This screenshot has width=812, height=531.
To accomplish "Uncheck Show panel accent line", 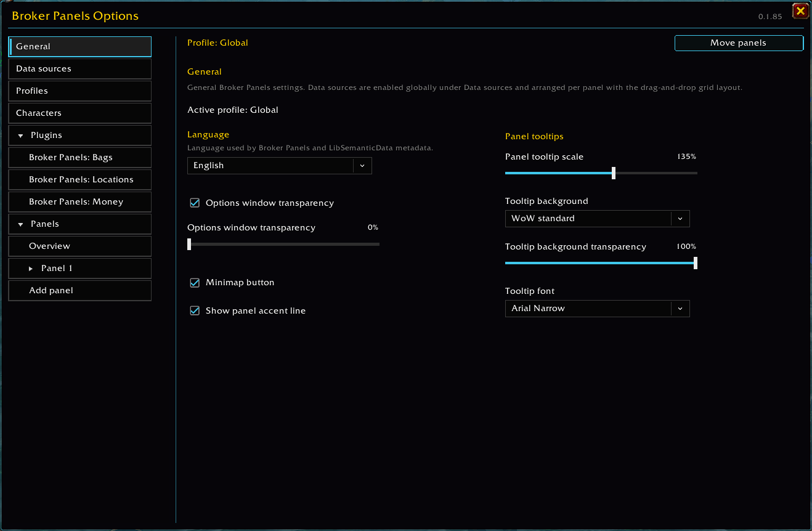I will 195,310.
